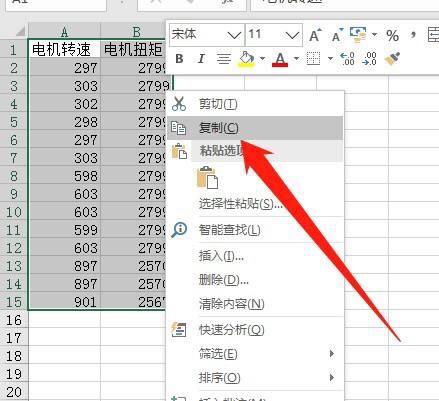439x401 pixels.
Task: Apply yellow fill color bucket
Action: [247, 59]
